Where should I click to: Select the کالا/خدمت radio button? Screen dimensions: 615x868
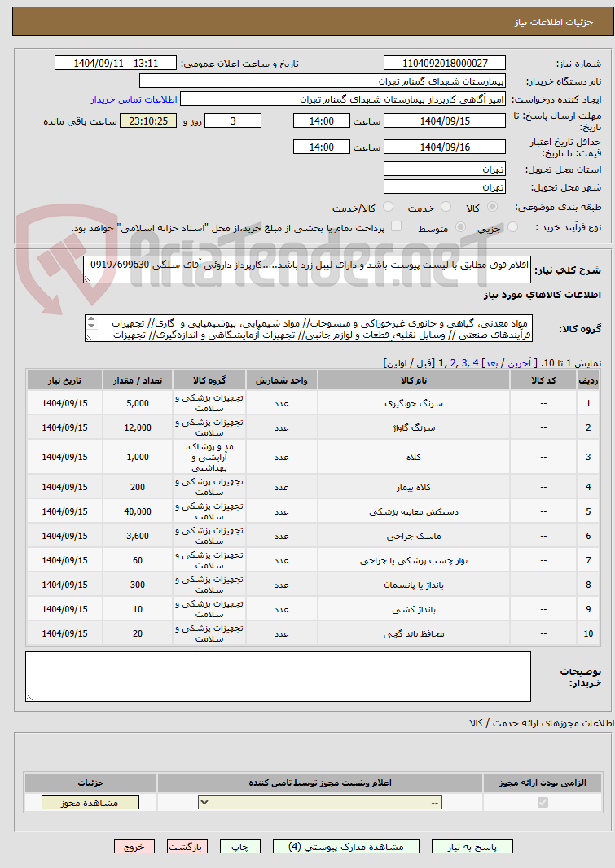click(x=388, y=207)
